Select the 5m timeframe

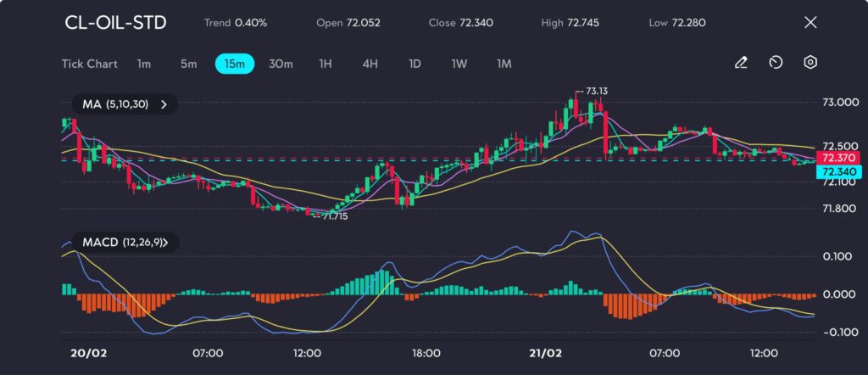(x=188, y=64)
